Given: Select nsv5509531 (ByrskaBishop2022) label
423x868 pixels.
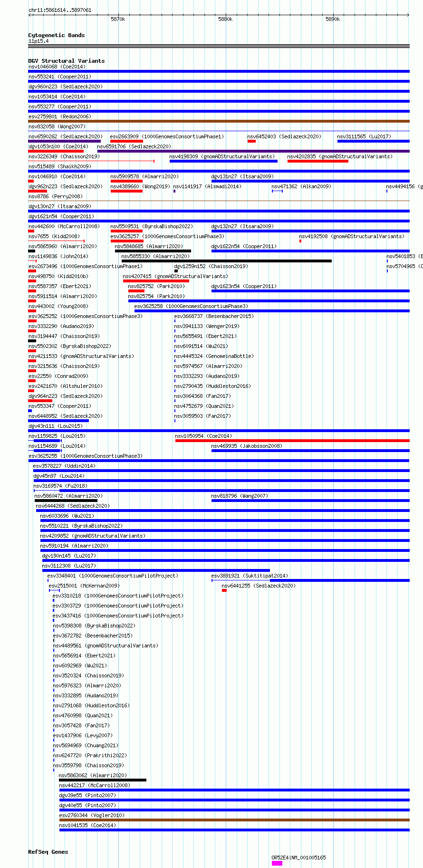Looking at the screenshot, I should [152, 226].
